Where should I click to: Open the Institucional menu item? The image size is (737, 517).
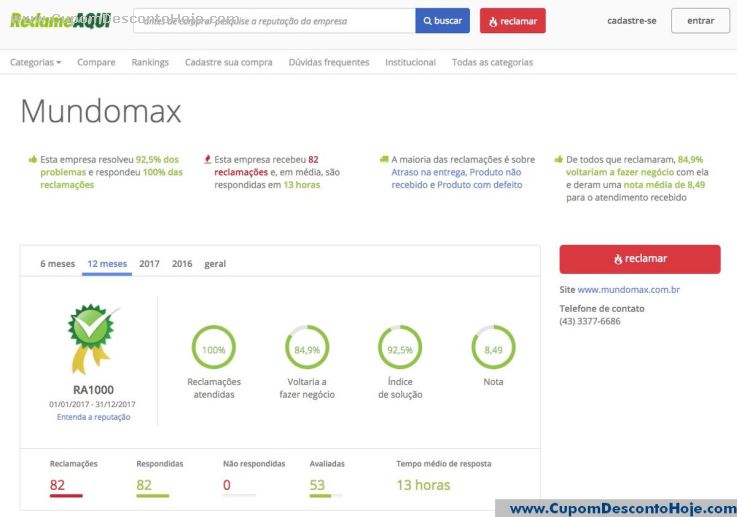[x=410, y=62]
